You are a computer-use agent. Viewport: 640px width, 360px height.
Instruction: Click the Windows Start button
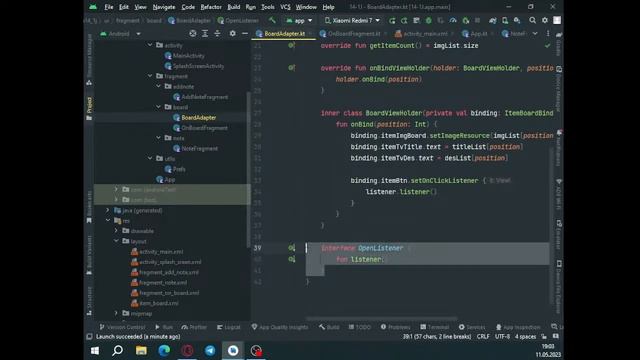[x=95, y=350]
